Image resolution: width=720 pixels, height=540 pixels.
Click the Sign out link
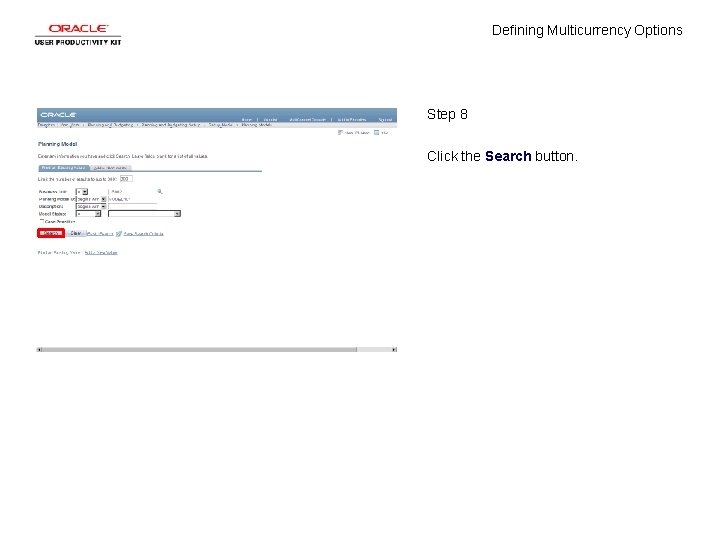point(385,119)
